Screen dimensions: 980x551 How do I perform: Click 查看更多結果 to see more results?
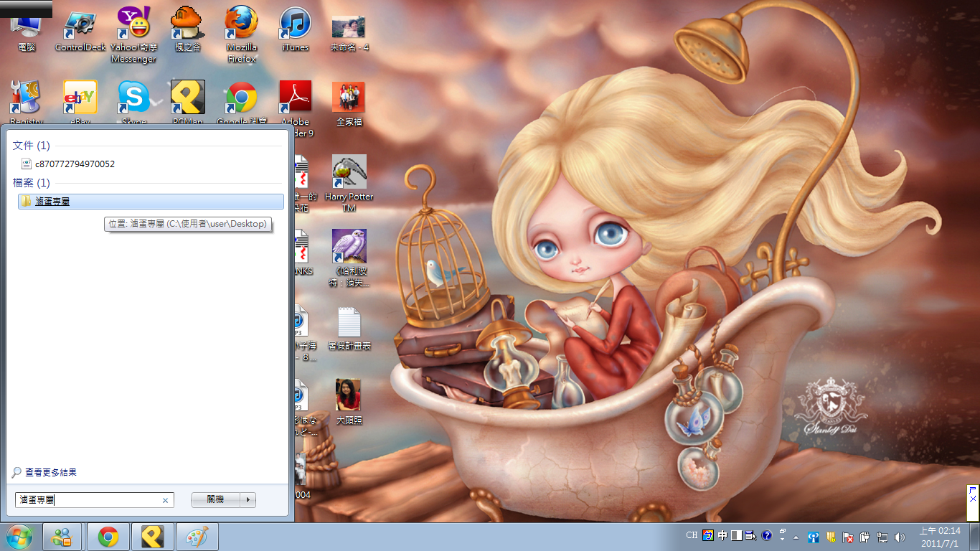pos(44,473)
